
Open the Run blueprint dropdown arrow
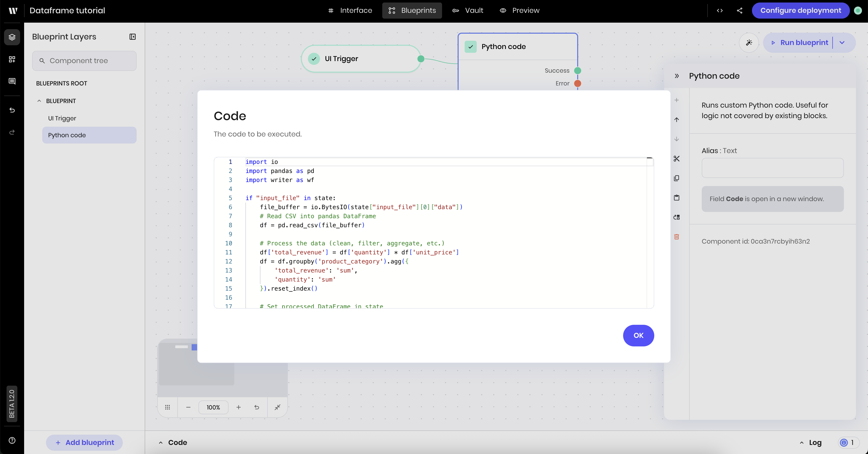tap(842, 42)
